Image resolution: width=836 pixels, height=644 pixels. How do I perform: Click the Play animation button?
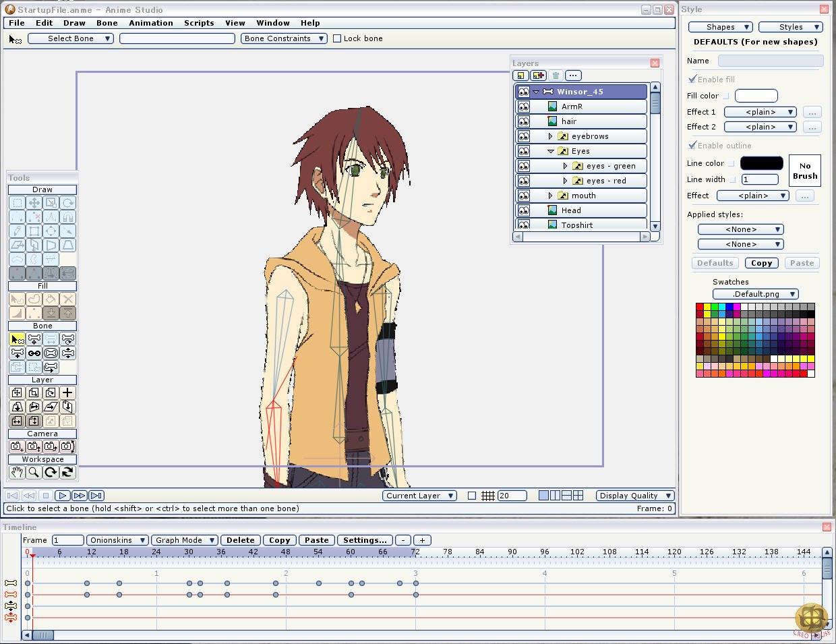(62, 496)
